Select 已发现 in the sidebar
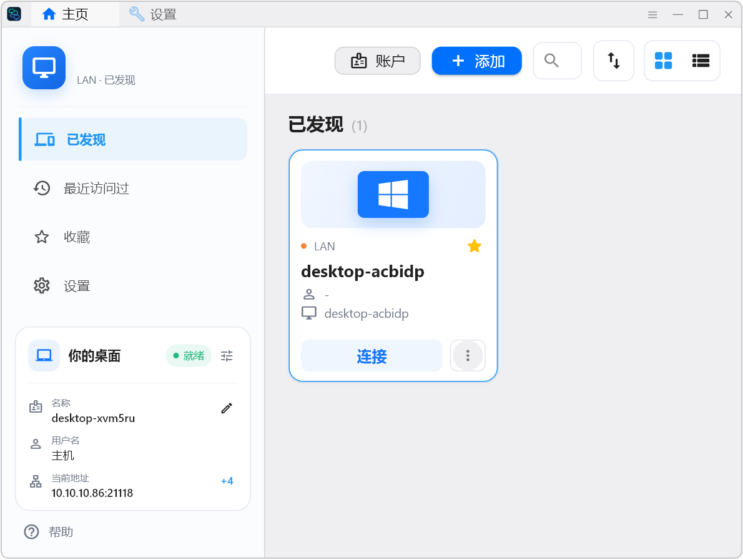The width and height of the screenshot is (743, 560). click(133, 139)
